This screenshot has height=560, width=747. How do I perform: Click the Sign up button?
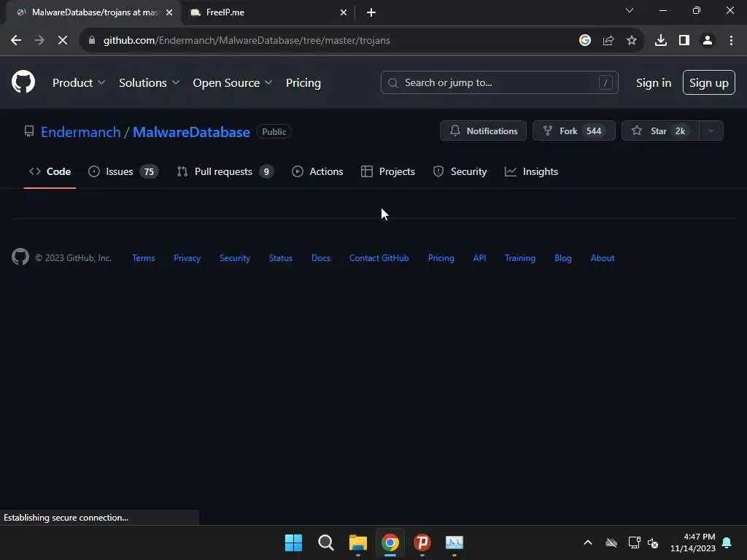coord(708,83)
